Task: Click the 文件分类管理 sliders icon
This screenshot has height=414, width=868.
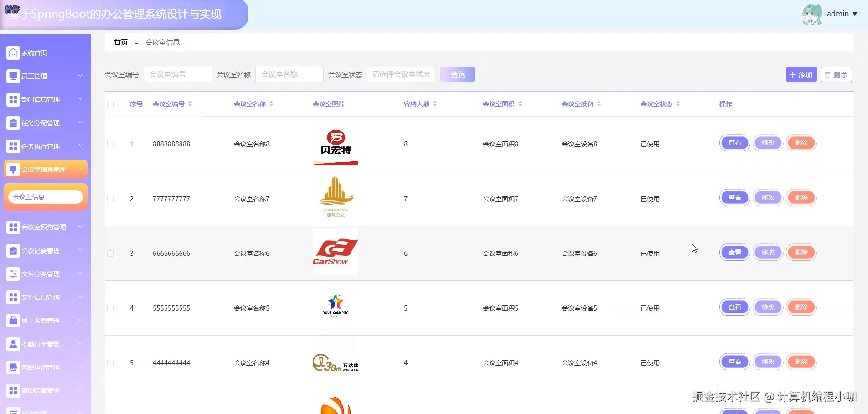Action: (13, 274)
